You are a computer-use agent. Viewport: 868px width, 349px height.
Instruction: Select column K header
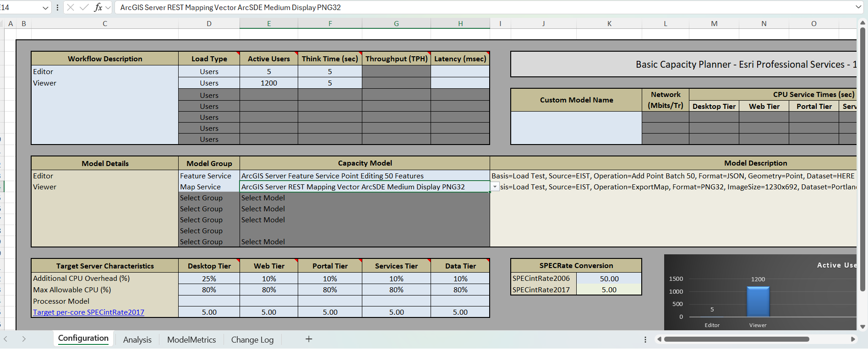[x=609, y=23]
